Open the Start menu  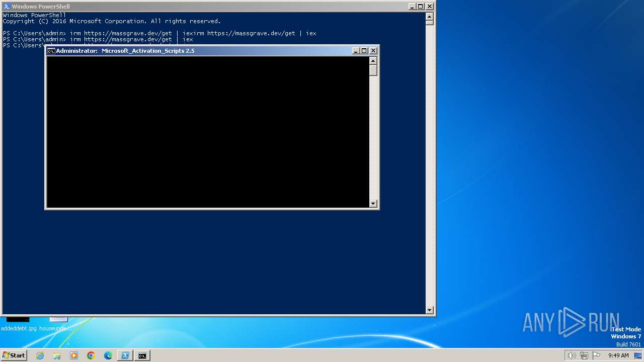click(x=14, y=355)
